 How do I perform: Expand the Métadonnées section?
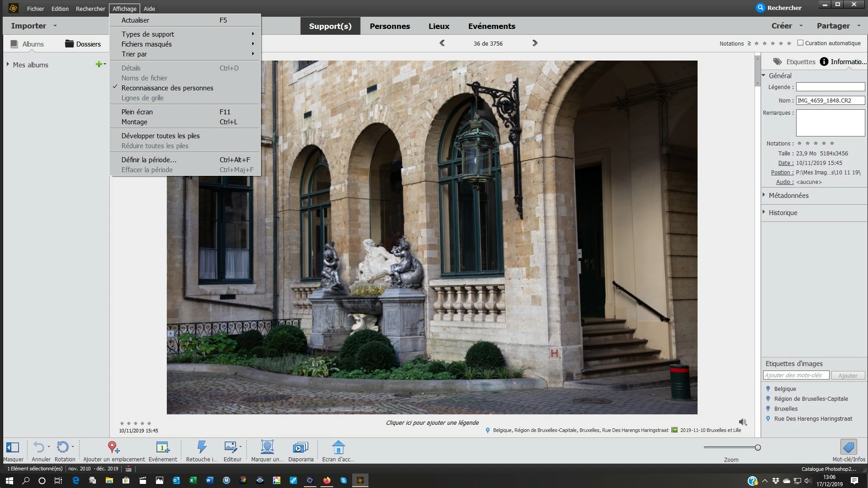788,196
